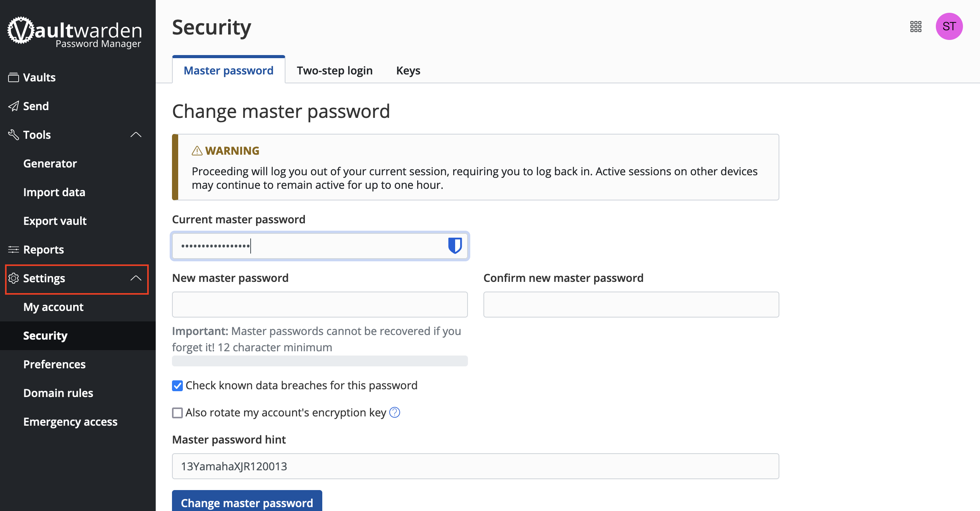This screenshot has width=980, height=511.
Task: Open Import data tool
Action: [x=55, y=192]
